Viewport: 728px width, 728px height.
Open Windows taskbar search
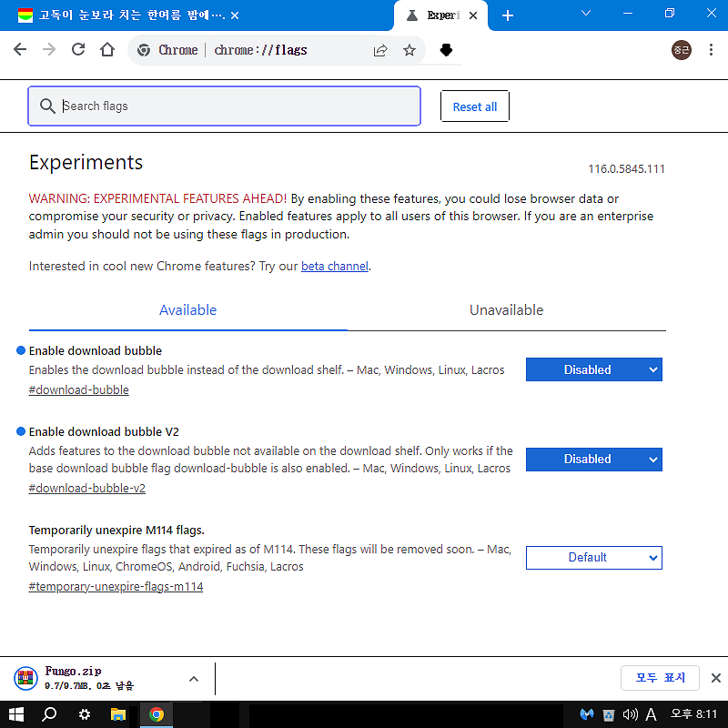(49, 714)
